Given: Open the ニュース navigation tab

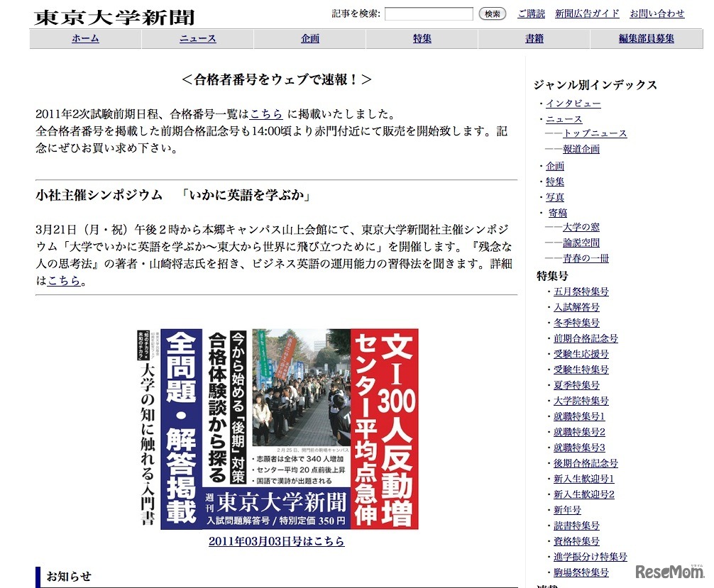Looking at the screenshot, I should tap(197, 39).
